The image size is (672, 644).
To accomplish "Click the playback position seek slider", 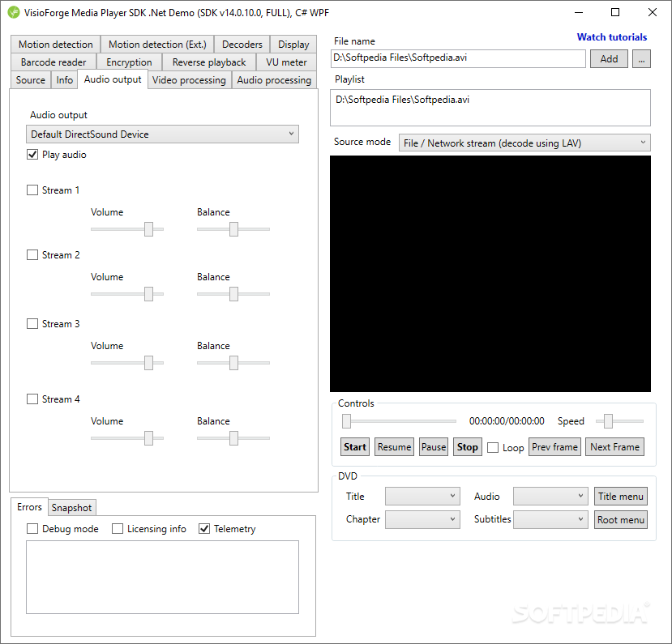I will pos(399,421).
